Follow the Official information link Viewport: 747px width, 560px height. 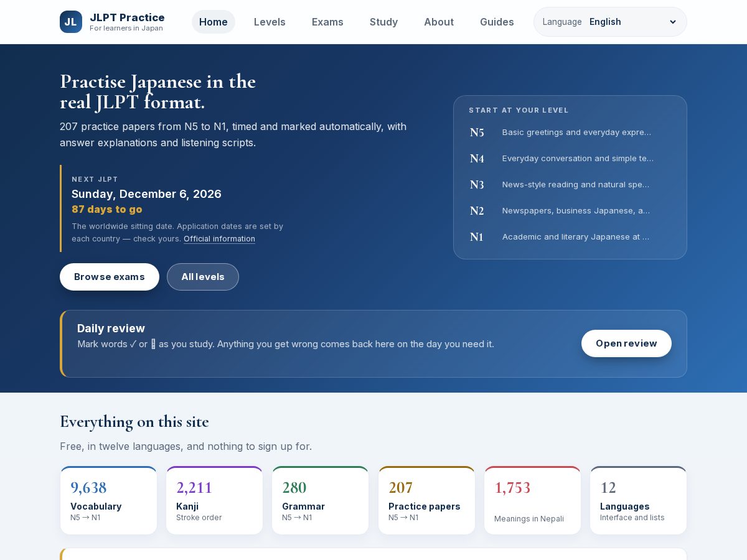coord(219,239)
